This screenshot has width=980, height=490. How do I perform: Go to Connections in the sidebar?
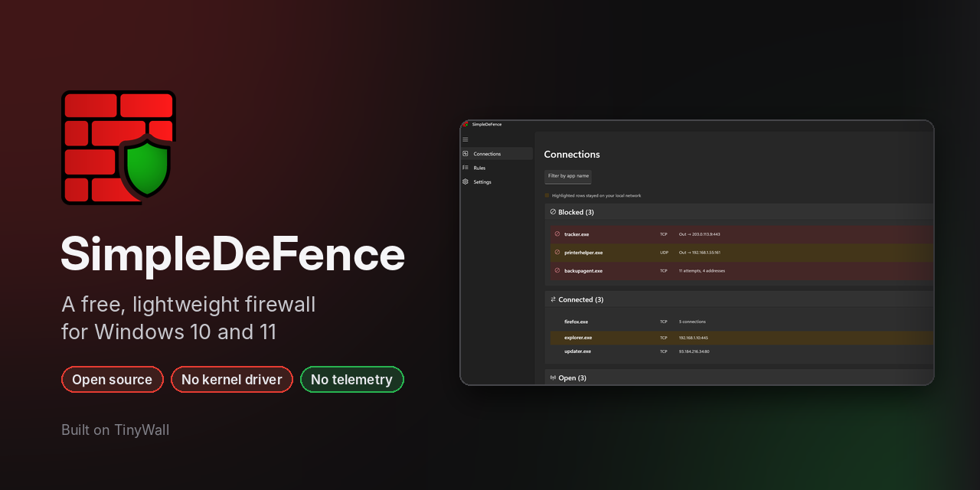(497, 154)
